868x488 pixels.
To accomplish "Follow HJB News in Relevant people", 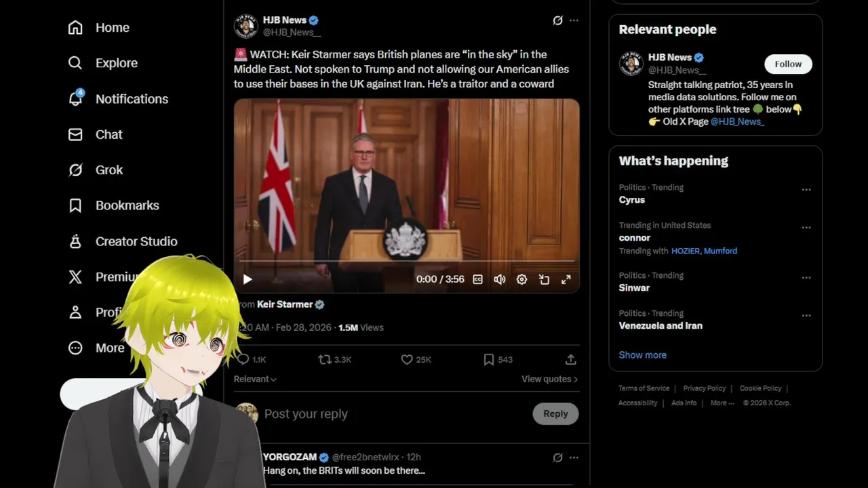I will coord(788,64).
